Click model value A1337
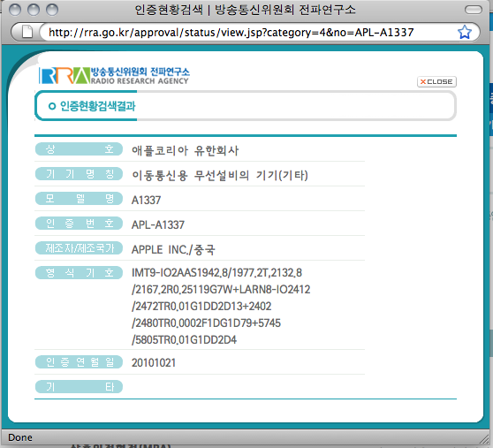The width and height of the screenshot is (493, 448). pos(146,201)
